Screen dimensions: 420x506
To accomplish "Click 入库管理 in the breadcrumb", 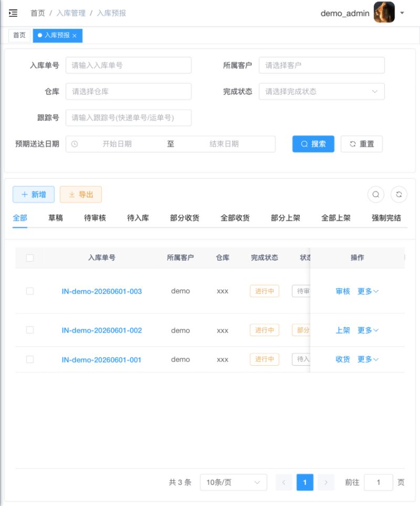I will tap(71, 13).
